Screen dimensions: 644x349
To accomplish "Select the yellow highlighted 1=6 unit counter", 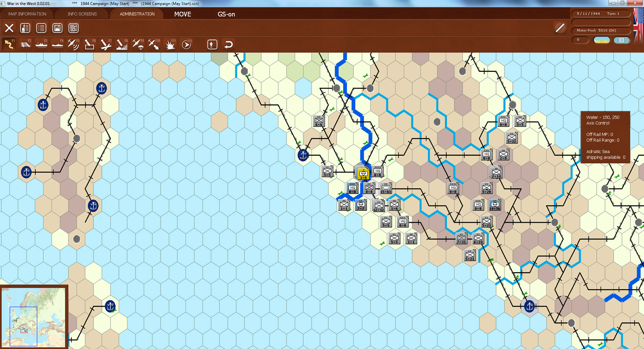I will [x=363, y=174].
